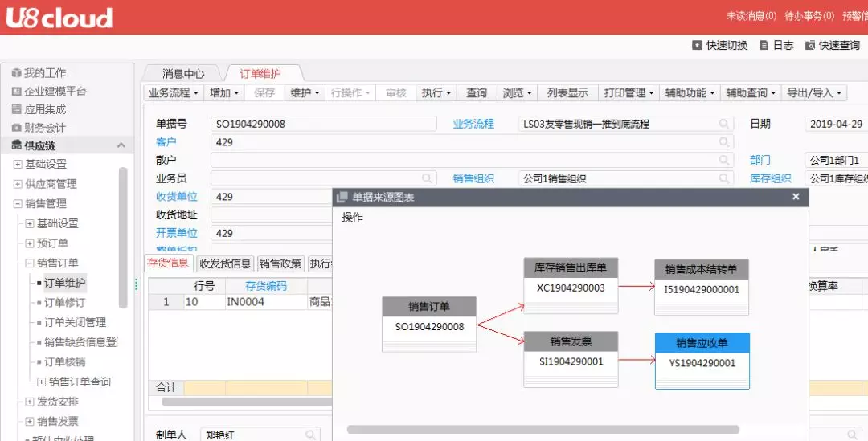
Task: Expand the 销售发票 tree node
Action: tap(30, 422)
